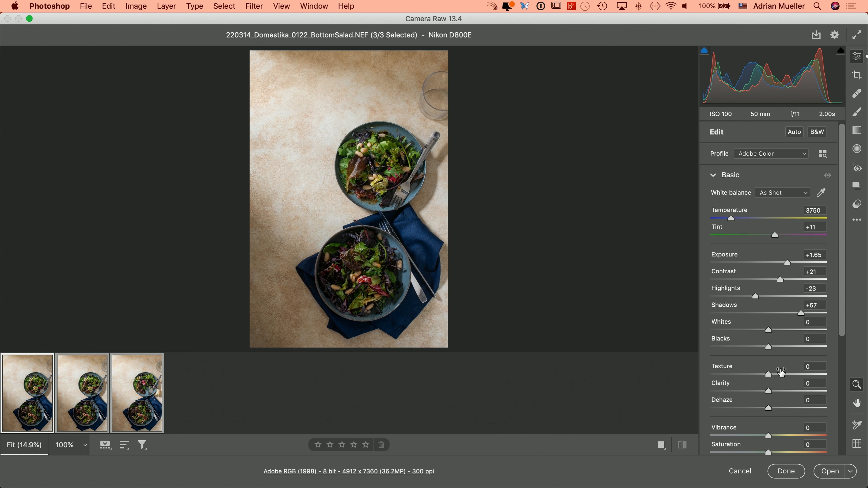Image resolution: width=868 pixels, height=488 pixels.
Task: Toggle shadow clipping warning in histogram
Action: (x=704, y=51)
